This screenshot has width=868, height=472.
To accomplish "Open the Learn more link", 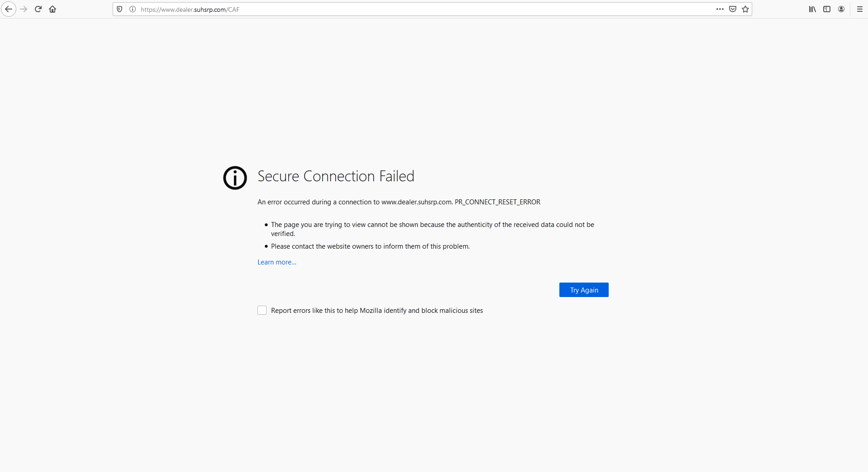I will pos(277,262).
